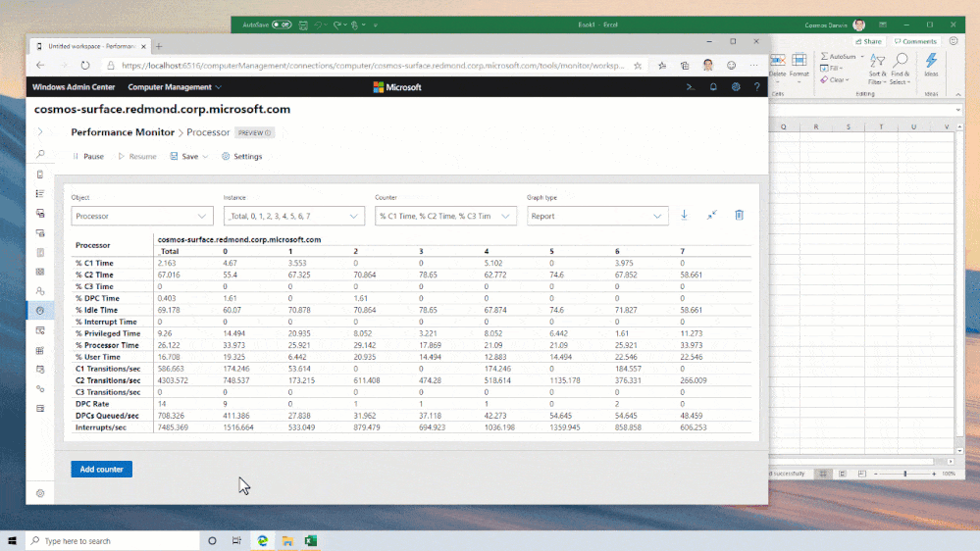Click the collapse arrows icon beside Graph type
Viewport: 980px width, 551px height.
point(712,216)
